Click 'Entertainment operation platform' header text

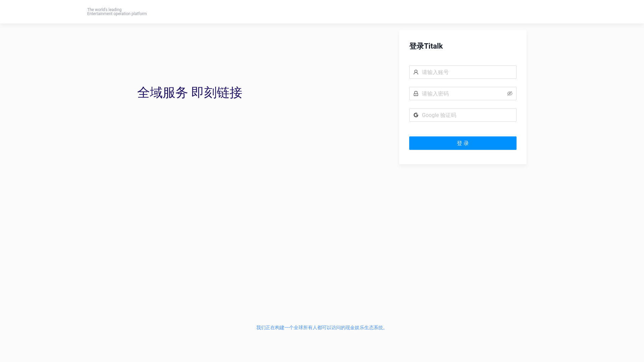pos(117,14)
